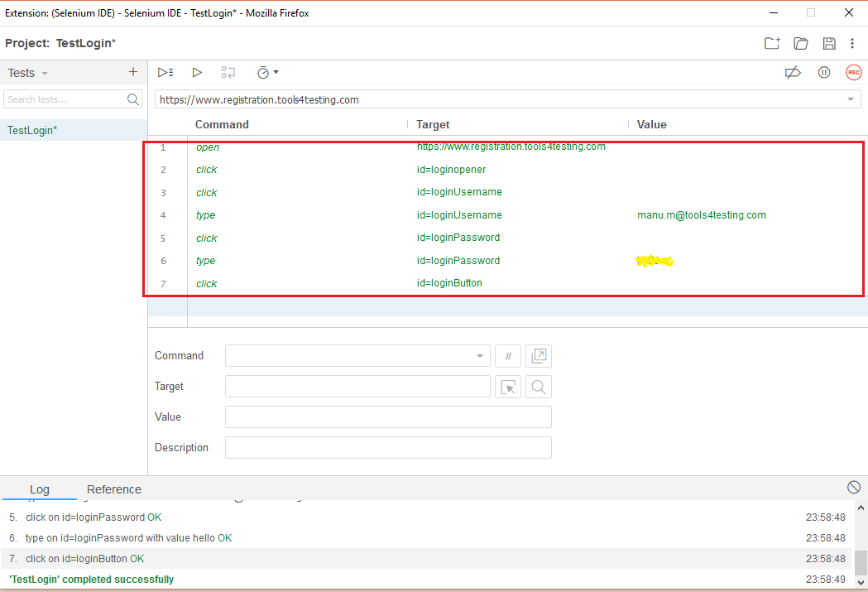Open the three-dot more options menu

[x=852, y=43]
